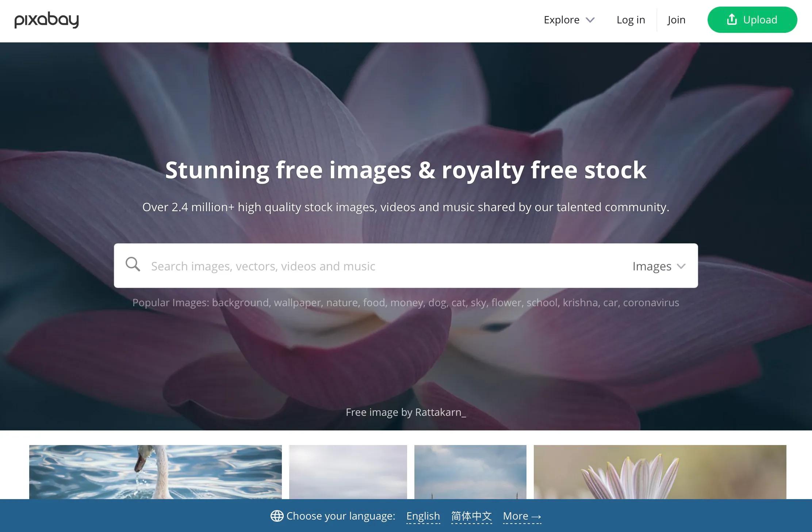Select Join in the header
This screenshot has height=532, width=812.
pos(676,20)
